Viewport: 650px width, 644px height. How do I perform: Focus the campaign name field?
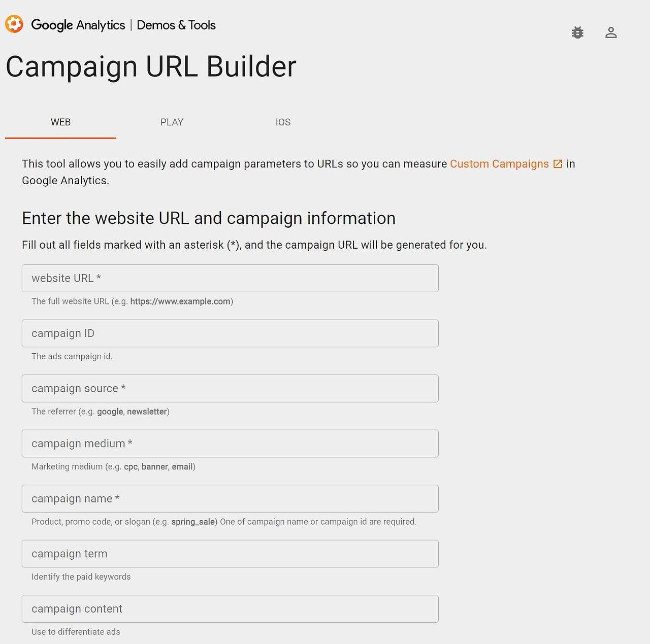[x=230, y=498]
